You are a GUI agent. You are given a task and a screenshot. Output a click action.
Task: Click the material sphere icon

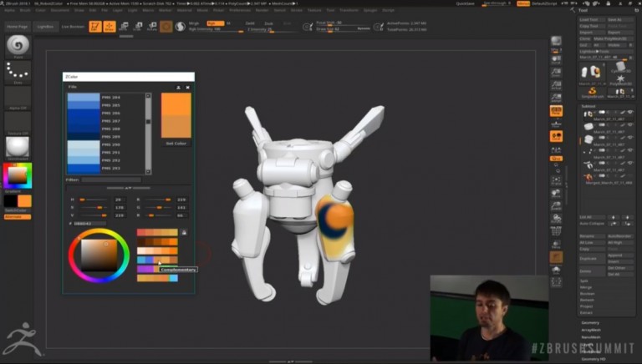(18, 148)
